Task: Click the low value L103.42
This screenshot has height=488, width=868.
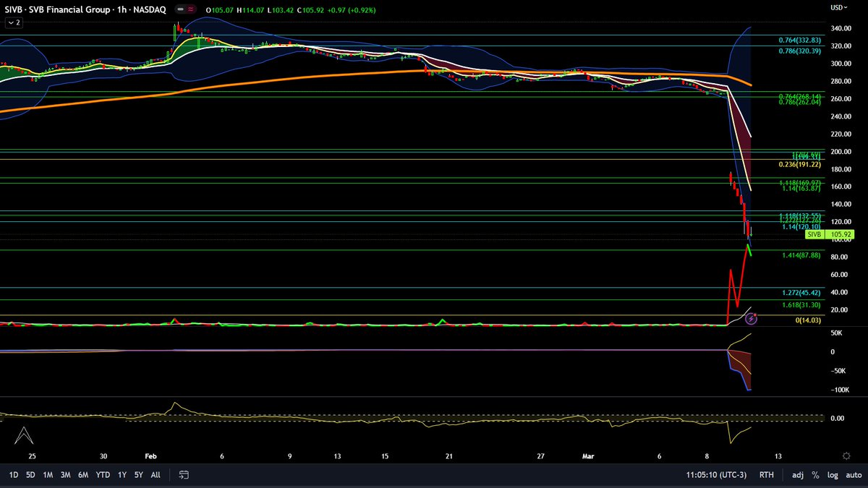Action: (282, 10)
